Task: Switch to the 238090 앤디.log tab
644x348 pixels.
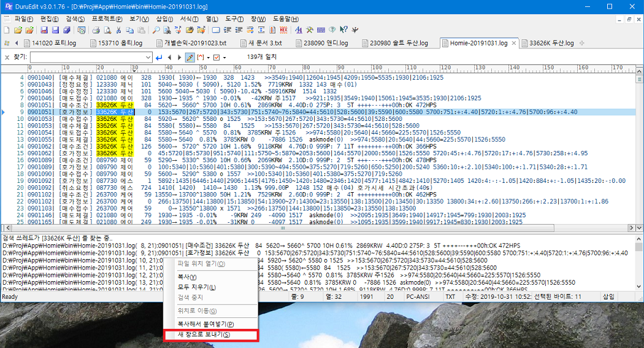Action: click(x=321, y=43)
